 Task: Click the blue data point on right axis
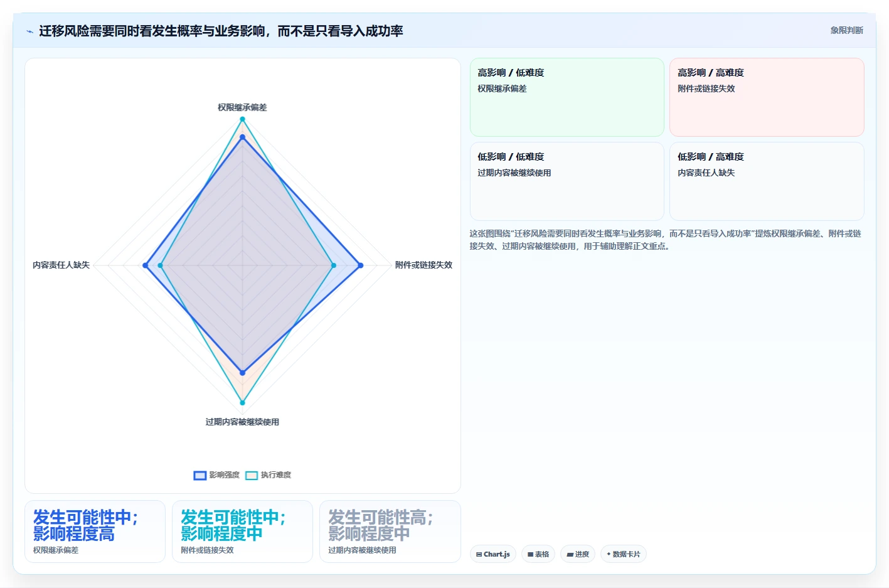click(360, 265)
